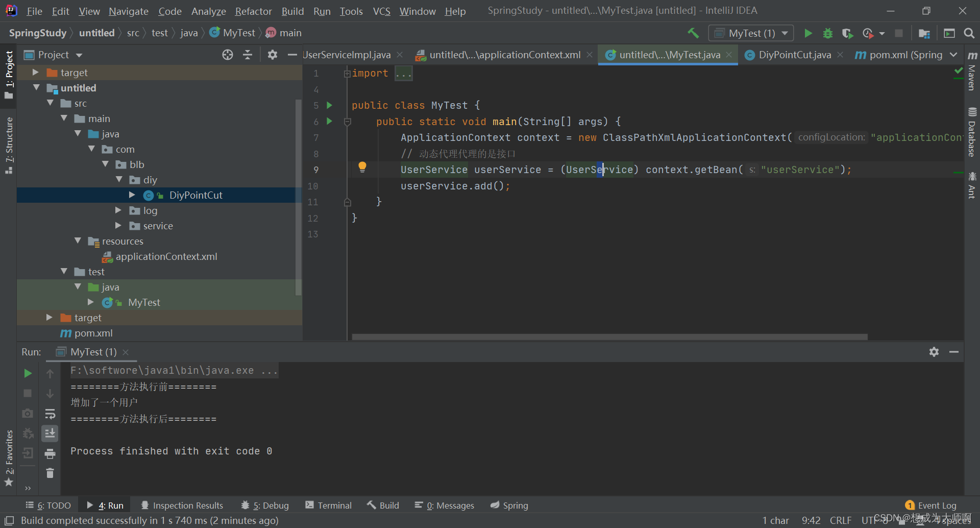Run with Coverage shield icon
Screen dimensions: 980x528
(x=847, y=33)
